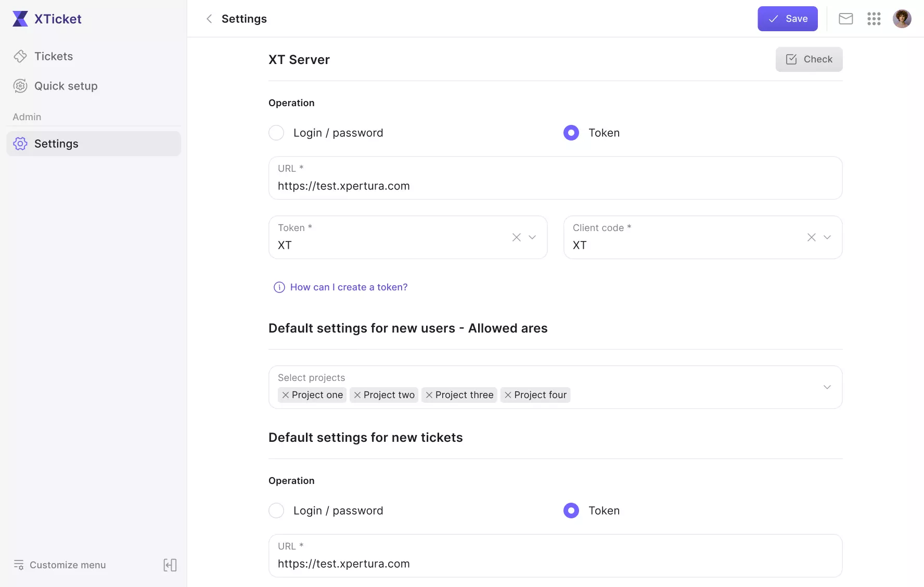Expand the Select projects dropdown
Screen dimensions: 924x587
tap(827, 387)
